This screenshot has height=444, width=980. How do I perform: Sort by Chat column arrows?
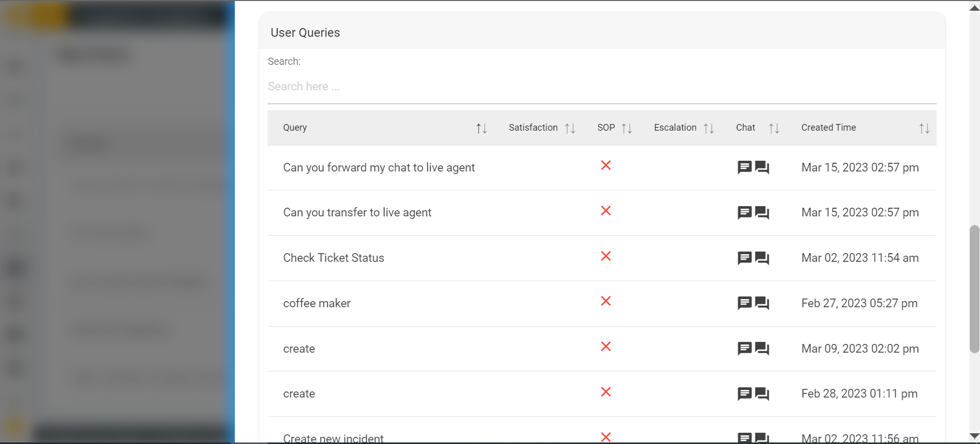pyautogui.click(x=774, y=128)
